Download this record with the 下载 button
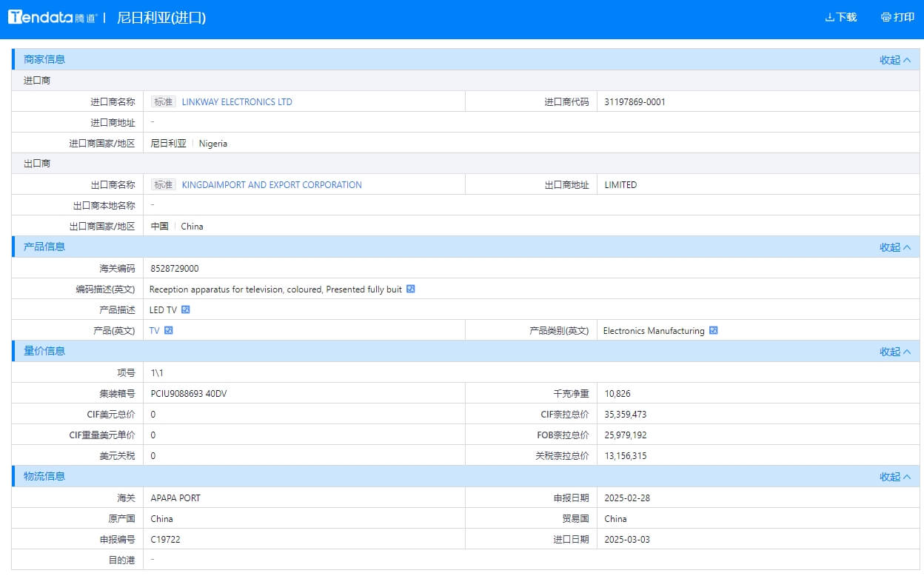The height and width of the screenshot is (576, 924). pyautogui.click(x=841, y=17)
